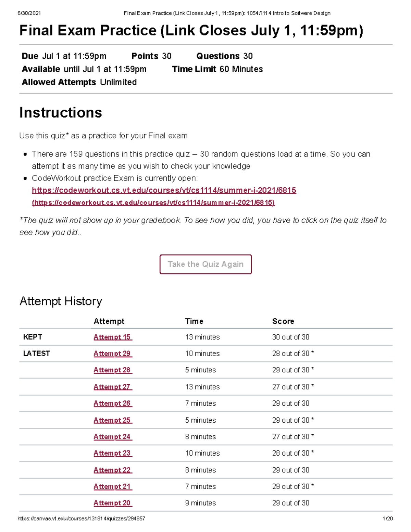Viewport: 411px width, 532px height.
Task: Open Attempt 15 from the attempt history
Action: click(x=112, y=337)
